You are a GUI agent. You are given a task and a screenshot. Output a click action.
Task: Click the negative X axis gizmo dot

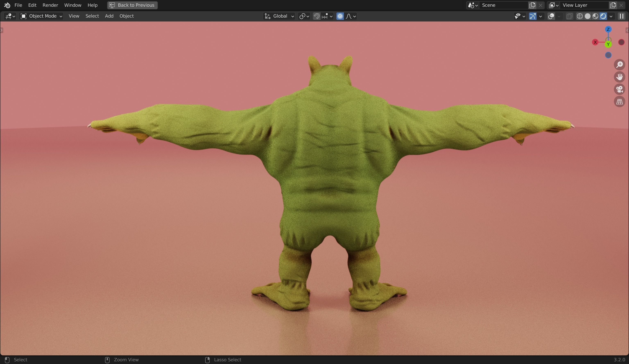coord(621,42)
